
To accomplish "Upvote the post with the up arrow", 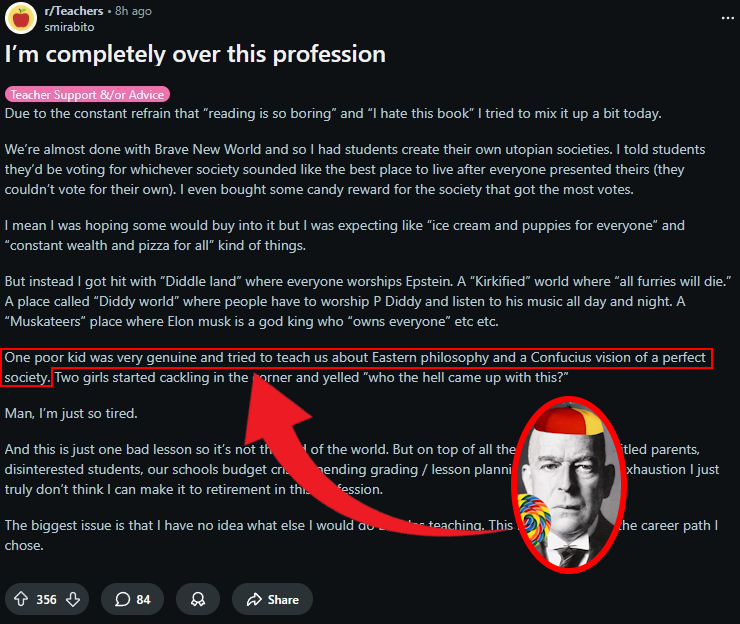I will [21, 599].
